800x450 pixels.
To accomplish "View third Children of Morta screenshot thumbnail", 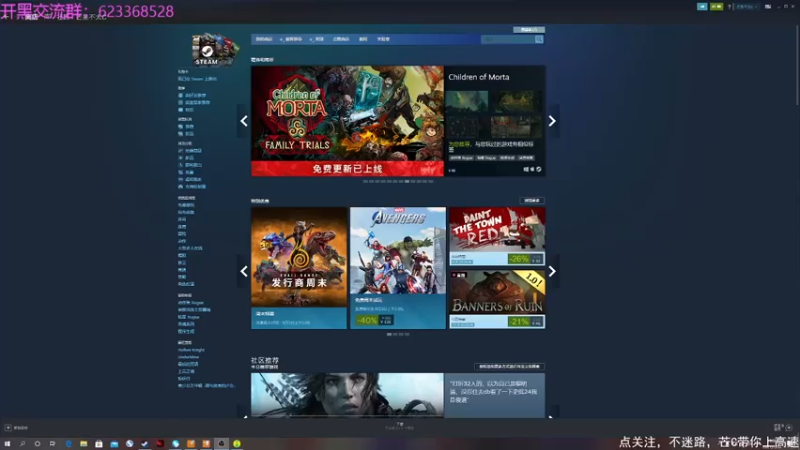I will click(466, 127).
